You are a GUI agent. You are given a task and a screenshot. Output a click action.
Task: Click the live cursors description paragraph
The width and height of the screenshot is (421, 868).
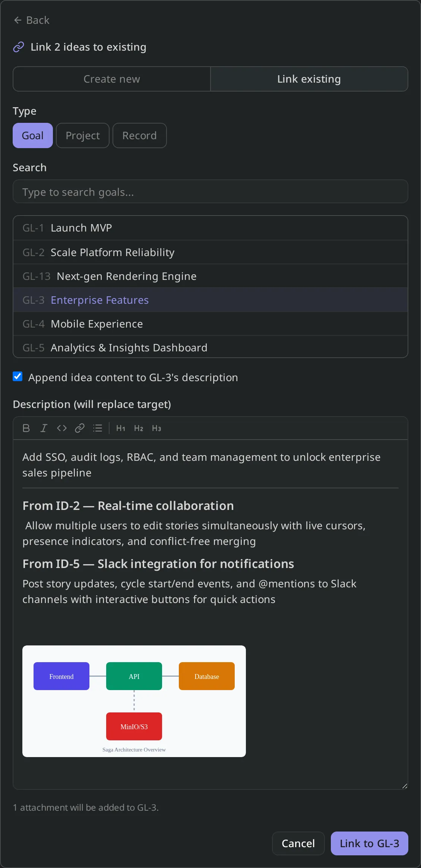tap(194, 533)
